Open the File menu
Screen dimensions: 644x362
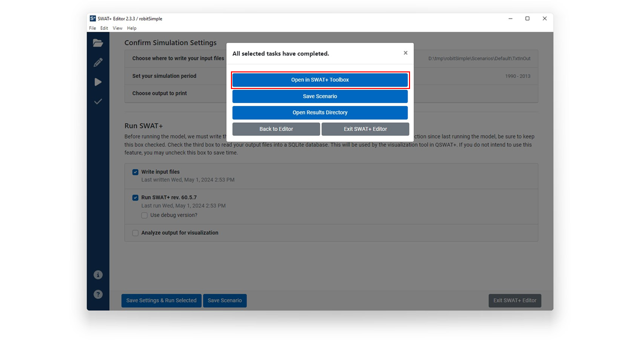point(93,28)
